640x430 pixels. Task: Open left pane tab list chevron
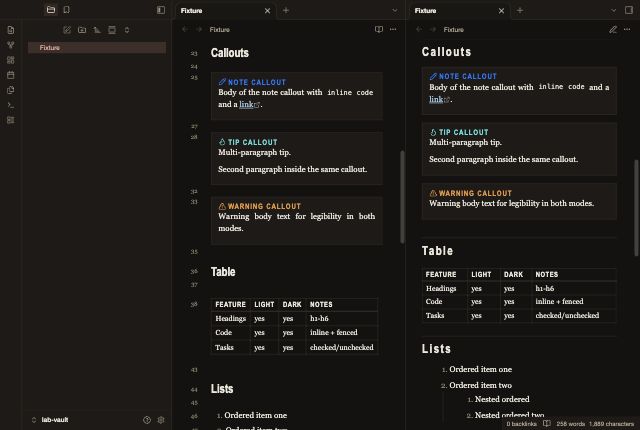tap(395, 11)
